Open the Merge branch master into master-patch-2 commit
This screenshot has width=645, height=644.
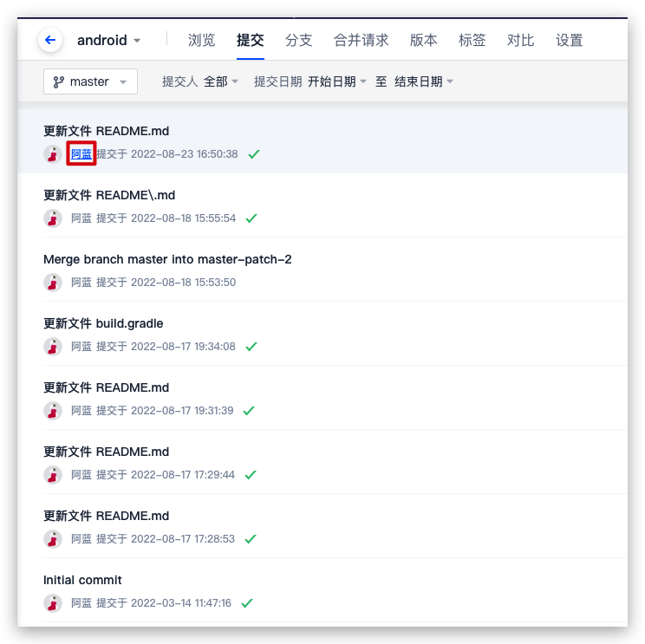[167, 259]
